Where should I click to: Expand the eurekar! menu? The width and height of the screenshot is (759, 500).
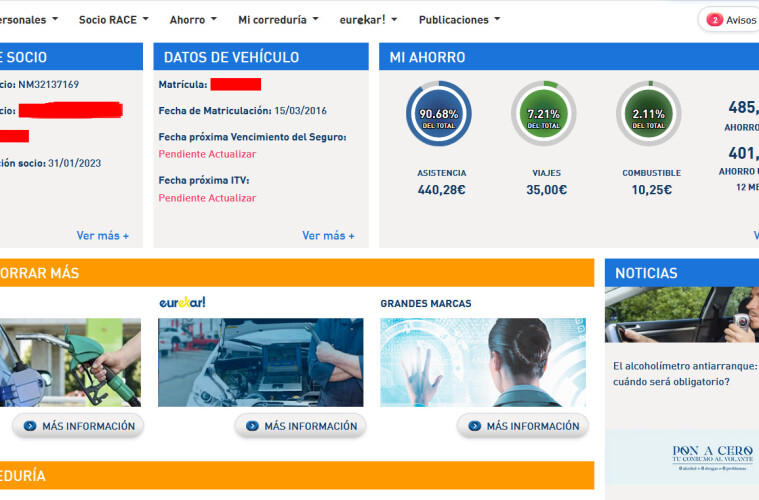click(x=368, y=20)
